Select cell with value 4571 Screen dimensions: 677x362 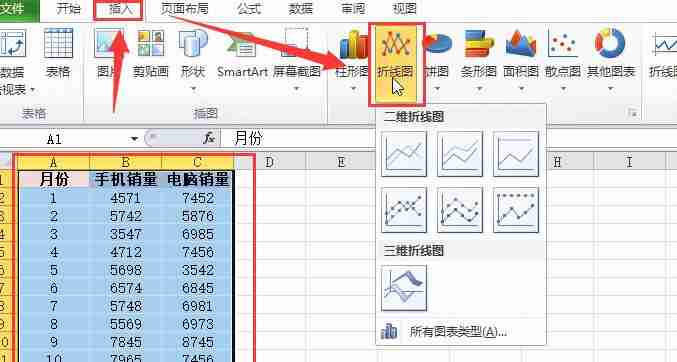click(x=125, y=198)
